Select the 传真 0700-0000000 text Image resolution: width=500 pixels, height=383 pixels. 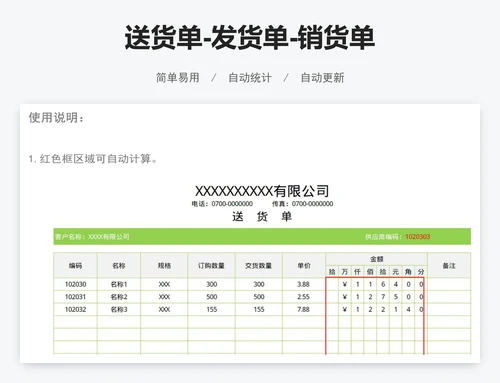click(x=302, y=204)
